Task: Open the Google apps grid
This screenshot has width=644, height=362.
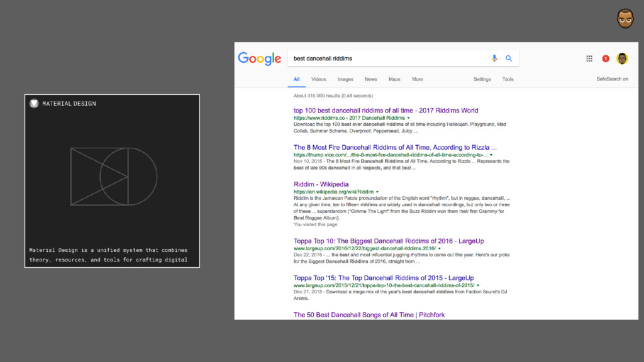Action: click(x=589, y=58)
